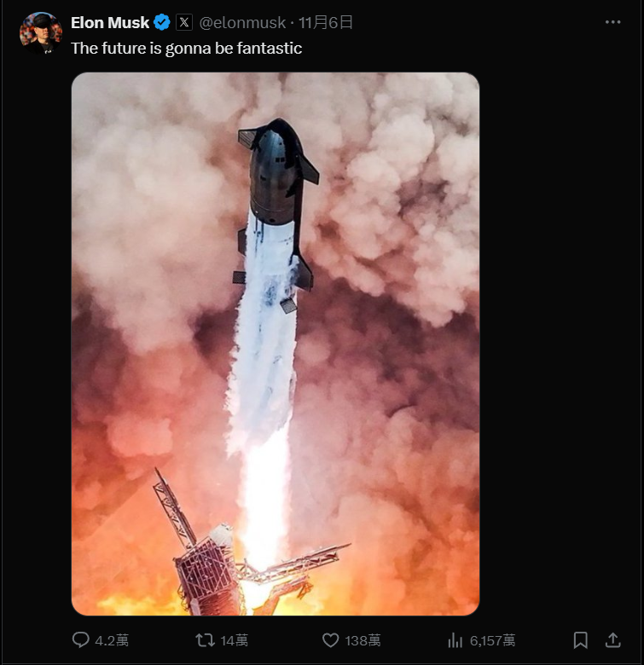Open the three-dot more options menu

[612, 22]
